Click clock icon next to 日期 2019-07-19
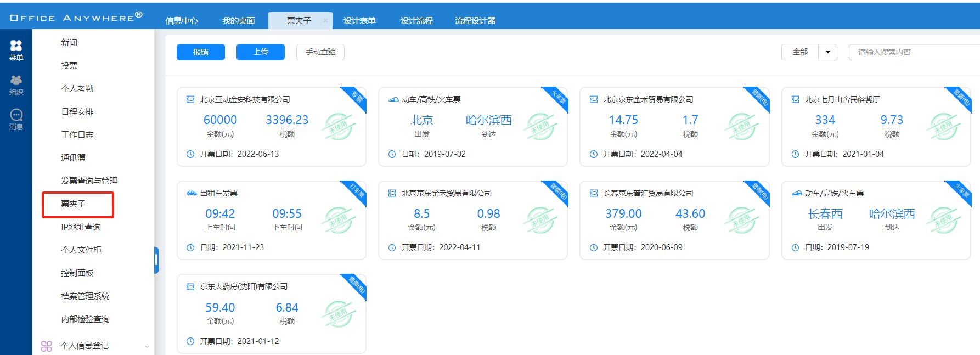The height and width of the screenshot is (355, 980). (x=795, y=247)
